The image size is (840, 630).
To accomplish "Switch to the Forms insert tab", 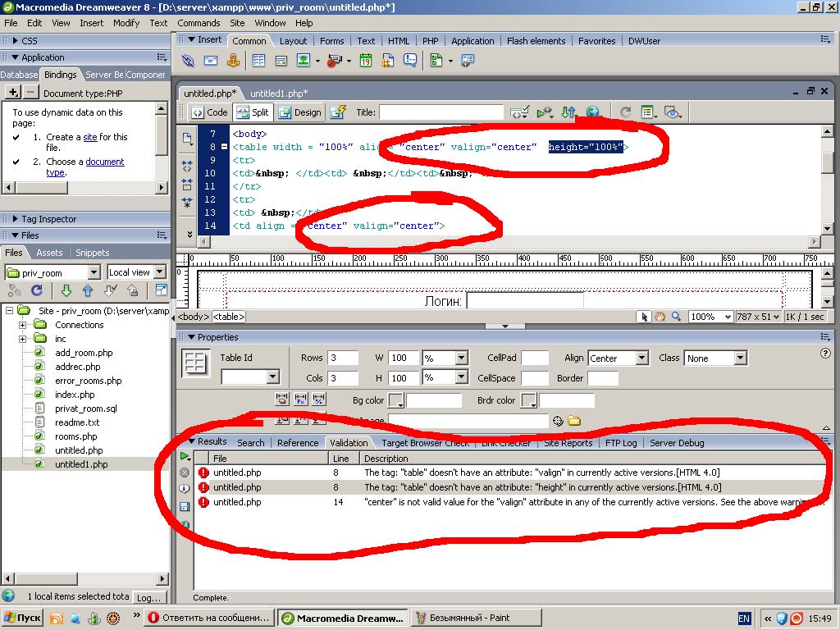I will 331,41.
